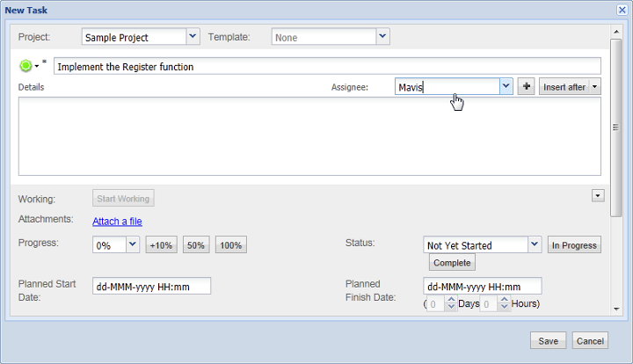Image resolution: width=633 pixels, height=364 pixels.
Task: Click the Template field showing None
Action: [x=324, y=36]
